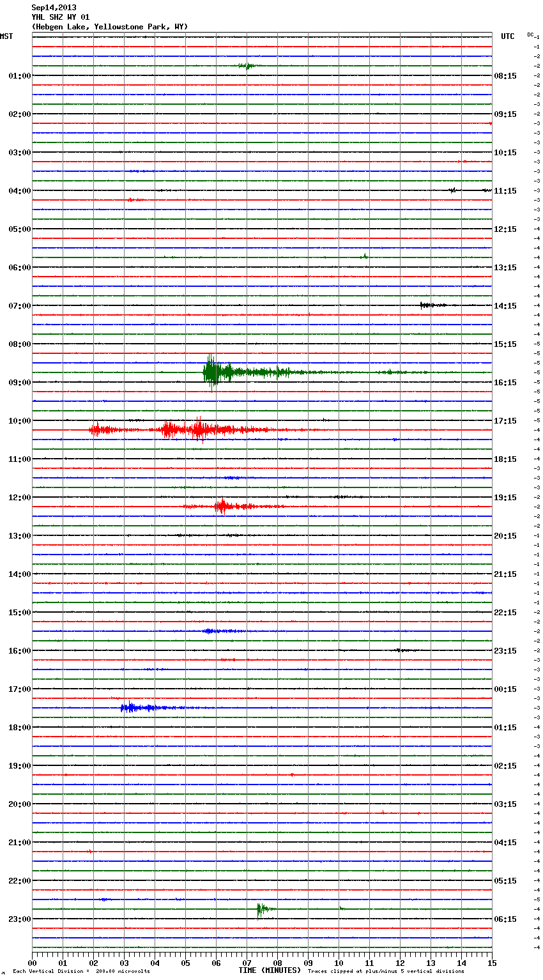This screenshot has width=543, height=980.
Task: Click the 01:00 MST hour label
Action: click(20, 76)
